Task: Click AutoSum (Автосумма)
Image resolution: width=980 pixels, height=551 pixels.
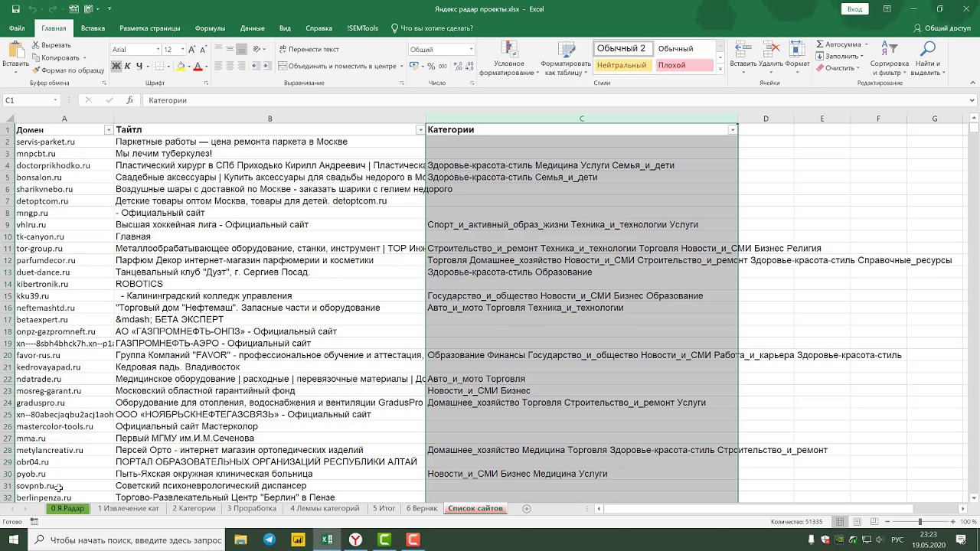Action: (x=839, y=44)
